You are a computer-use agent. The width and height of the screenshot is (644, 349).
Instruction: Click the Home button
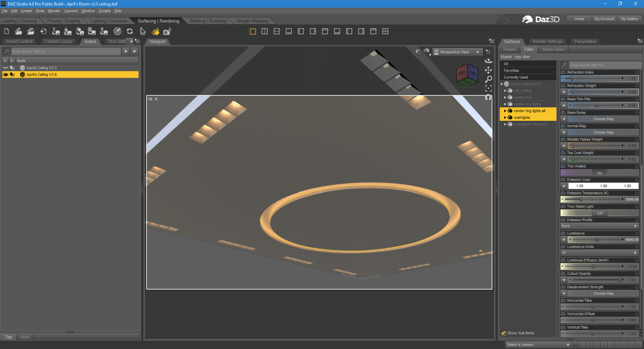point(579,19)
